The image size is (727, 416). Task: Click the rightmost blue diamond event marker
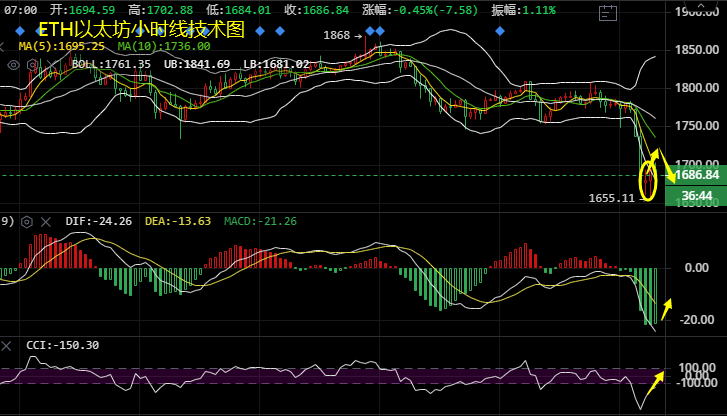point(500,31)
